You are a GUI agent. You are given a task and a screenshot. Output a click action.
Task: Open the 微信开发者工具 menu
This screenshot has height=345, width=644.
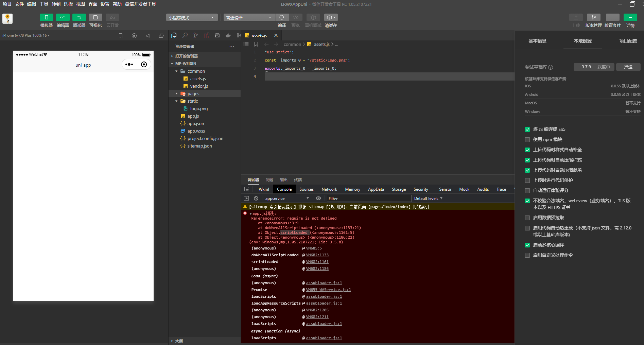click(x=140, y=4)
